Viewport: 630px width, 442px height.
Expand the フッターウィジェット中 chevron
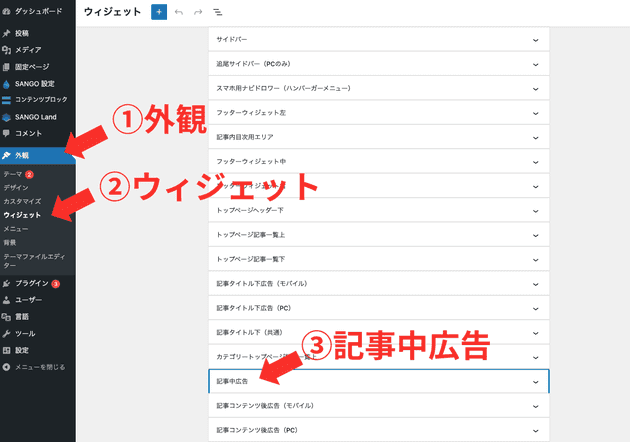click(x=536, y=162)
